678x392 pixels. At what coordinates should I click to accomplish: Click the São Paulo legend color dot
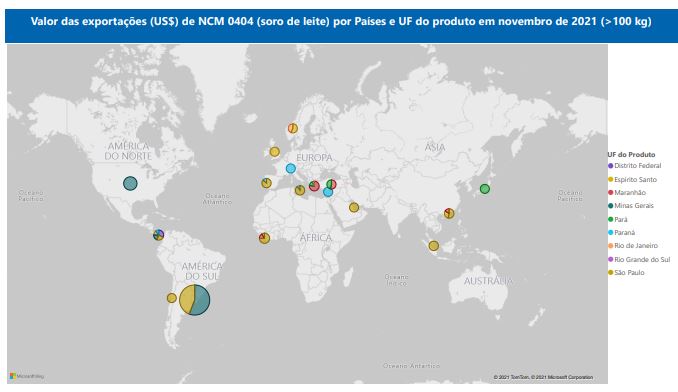611,272
